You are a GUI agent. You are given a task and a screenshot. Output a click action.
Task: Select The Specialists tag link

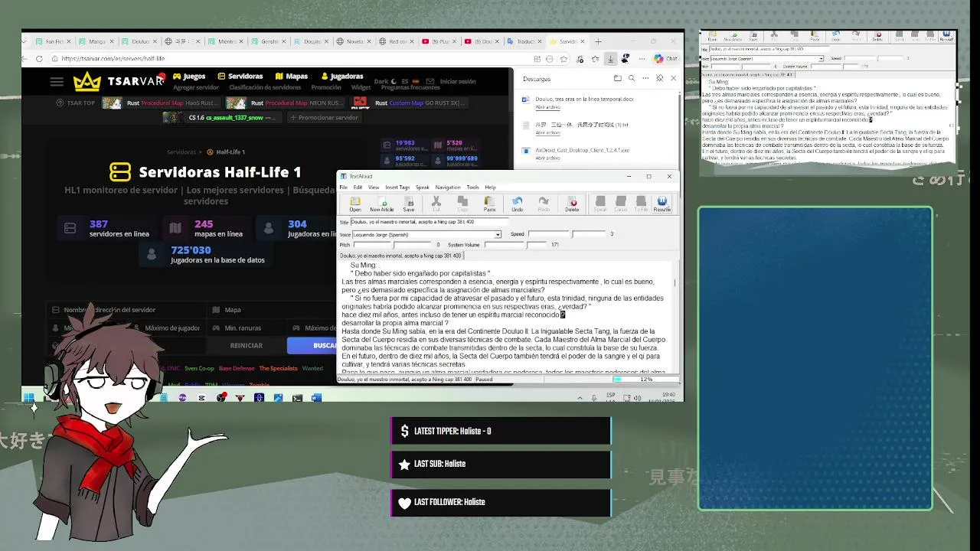click(279, 369)
